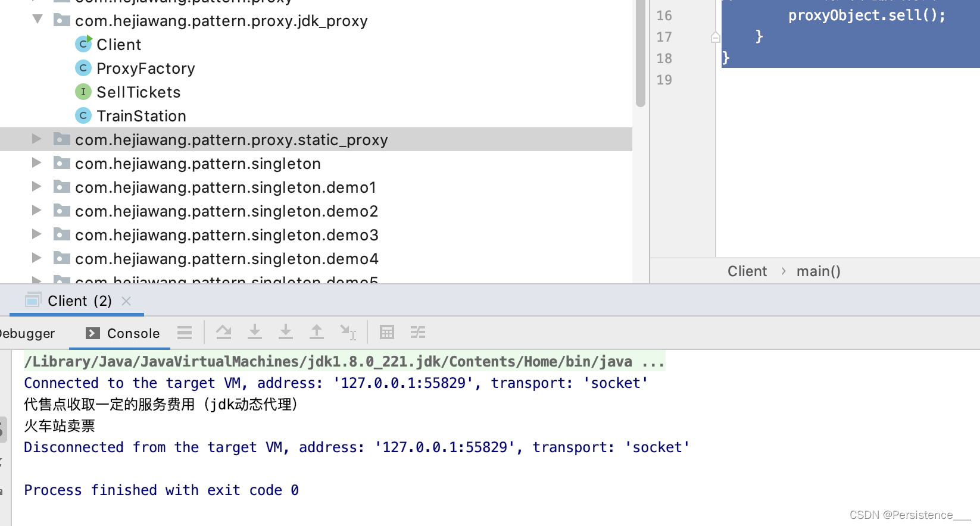Expand the com.hejiawang.pattern.singleton package
This screenshot has height=526, width=980.
click(x=36, y=162)
